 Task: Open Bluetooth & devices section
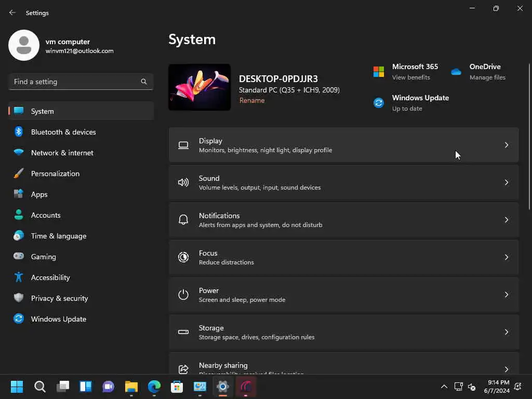point(63,132)
